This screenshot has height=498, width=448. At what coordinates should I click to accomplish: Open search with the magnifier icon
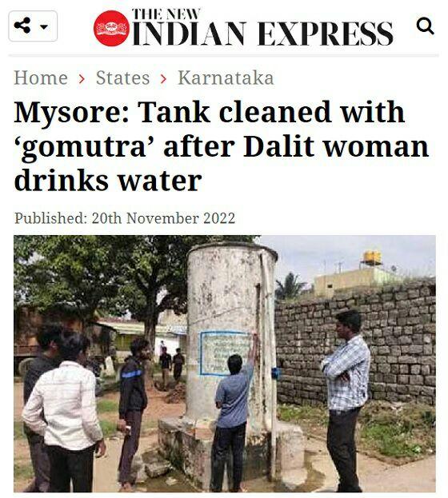[x=425, y=26]
